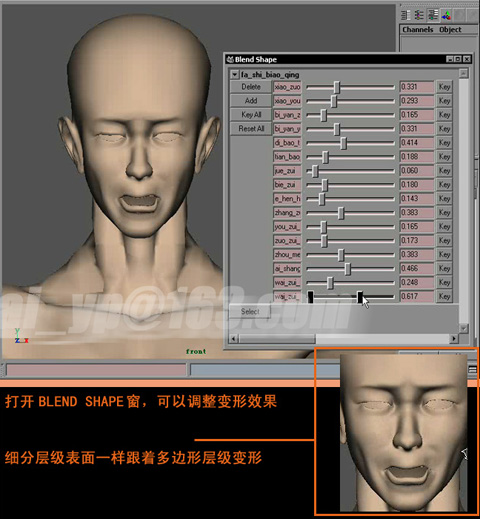The height and width of the screenshot is (519, 480).
Task: Click the you_zui_ name field
Action: coord(287,227)
